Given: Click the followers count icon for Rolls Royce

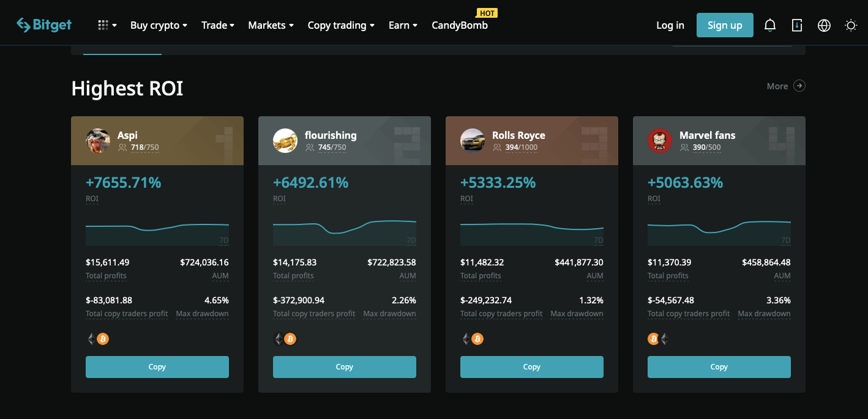Looking at the screenshot, I should point(496,147).
